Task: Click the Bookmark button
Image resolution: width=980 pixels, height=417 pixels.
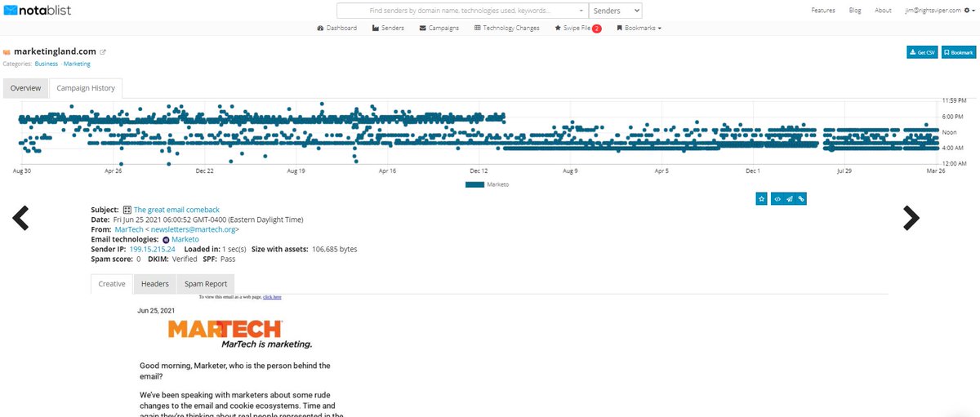Action: pos(959,52)
